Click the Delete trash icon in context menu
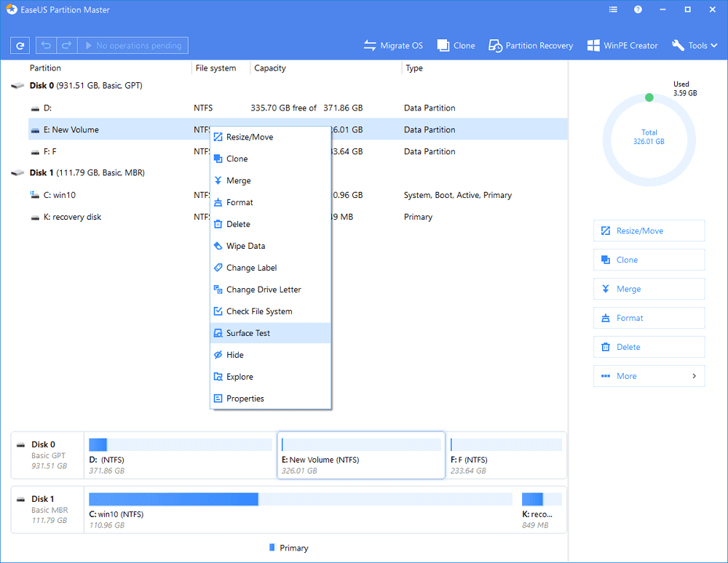 [218, 224]
